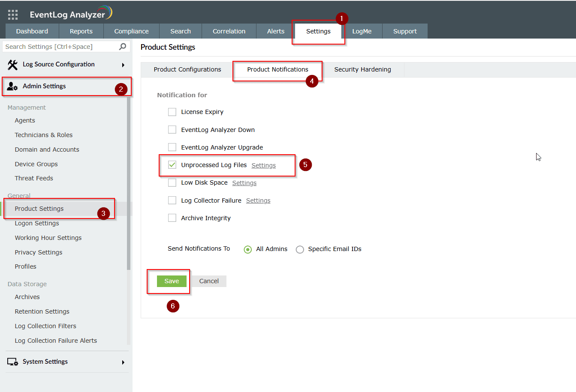Open Working Hour Settings
Viewport: 576px width, 392px height.
point(48,238)
